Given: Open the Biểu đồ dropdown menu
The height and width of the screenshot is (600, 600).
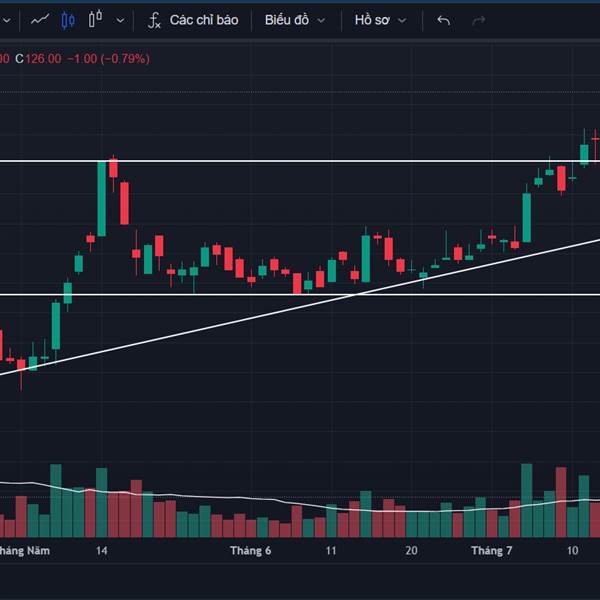Looking at the screenshot, I should [x=295, y=20].
